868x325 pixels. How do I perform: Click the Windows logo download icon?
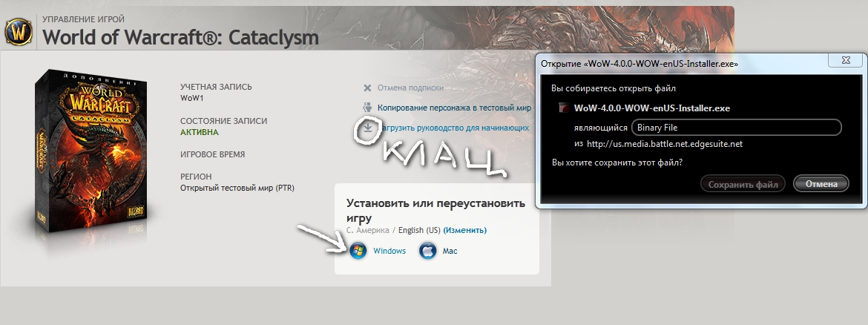click(x=358, y=251)
